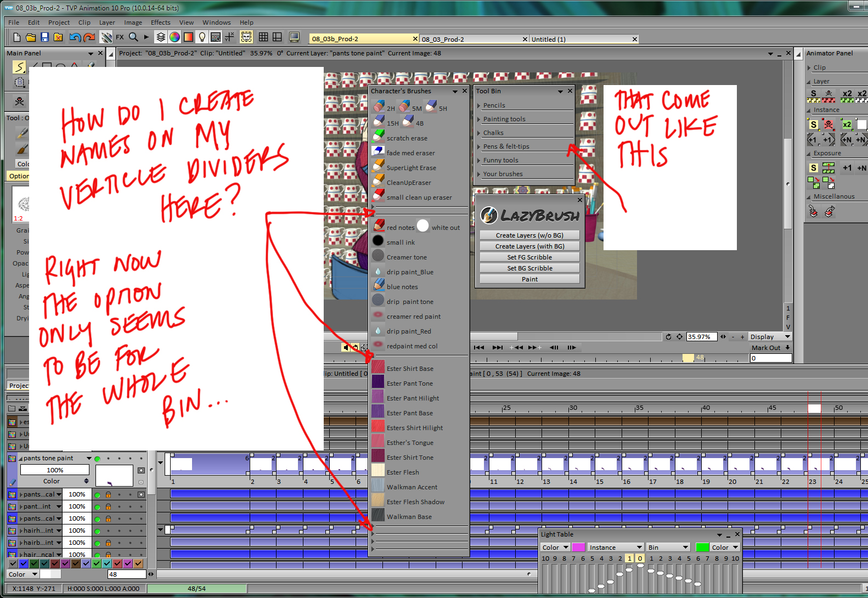
Task: Open the layers stack icon in toolbar
Action: coord(161,37)
